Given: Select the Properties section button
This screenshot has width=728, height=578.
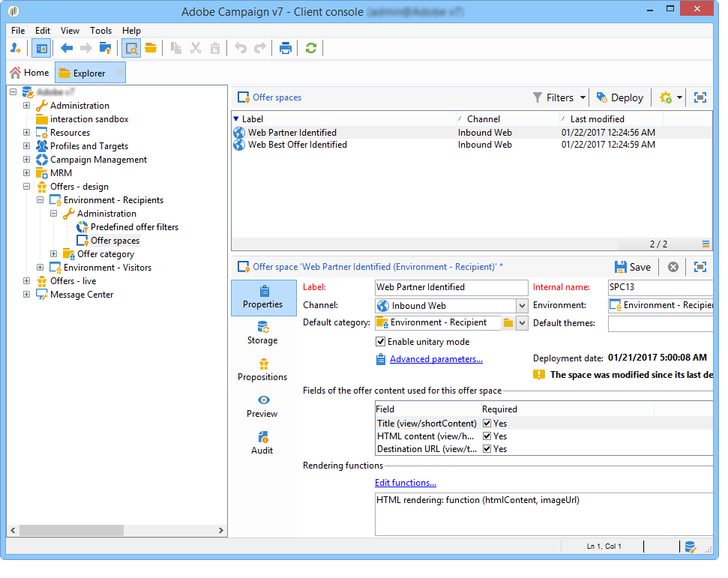Looking at the screenshot, I should pyautogui.click(x=264, y=298).
